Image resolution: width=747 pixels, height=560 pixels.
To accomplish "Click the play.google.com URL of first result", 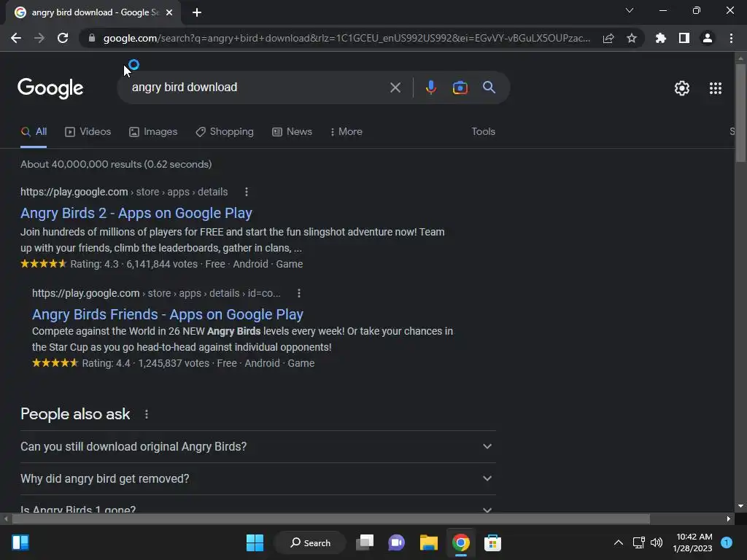I will tap(124, 192).
